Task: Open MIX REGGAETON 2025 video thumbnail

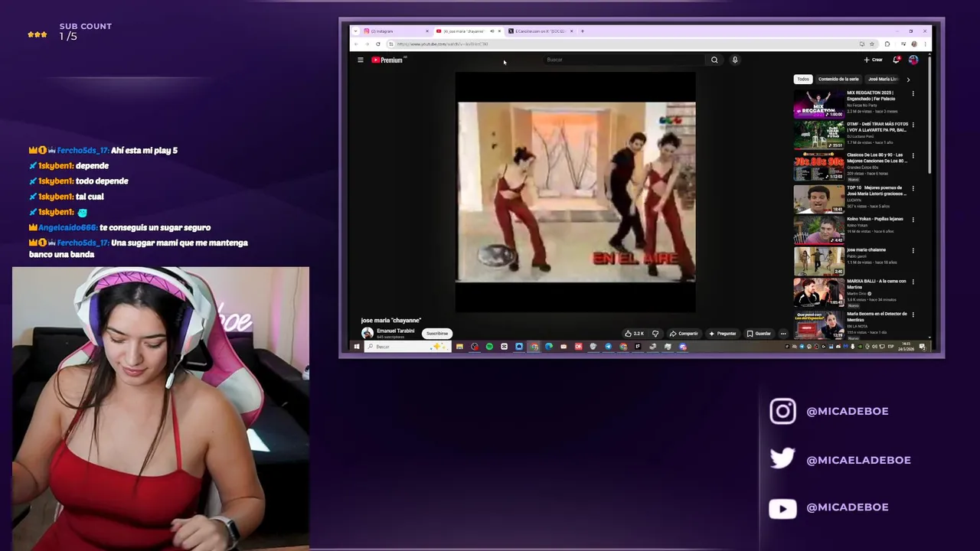Action: pos(818,104)
